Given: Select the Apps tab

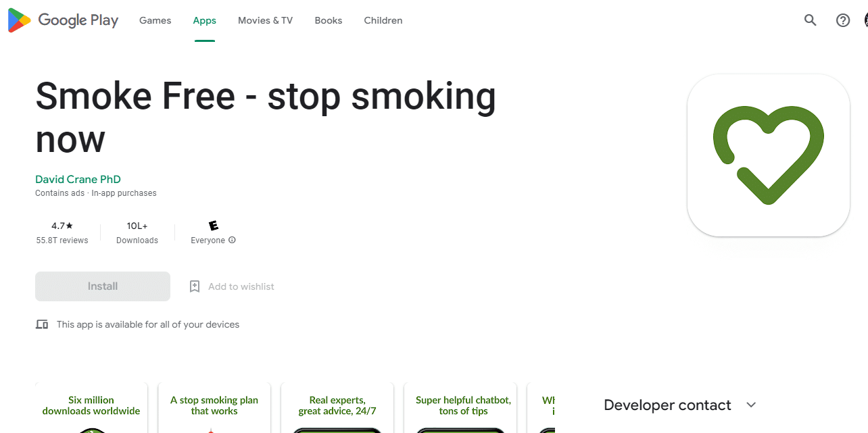Looking at the screenshot, I should pyautogui.click(x=204, y=20).
